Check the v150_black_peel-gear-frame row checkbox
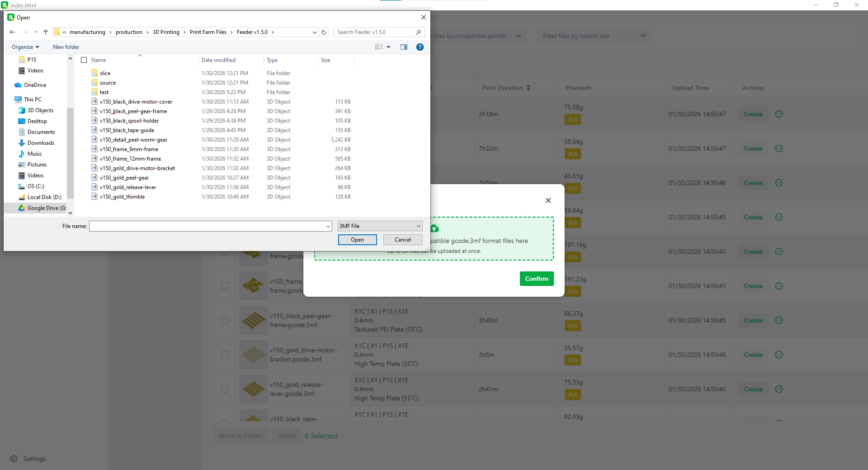 pos(225,320)
